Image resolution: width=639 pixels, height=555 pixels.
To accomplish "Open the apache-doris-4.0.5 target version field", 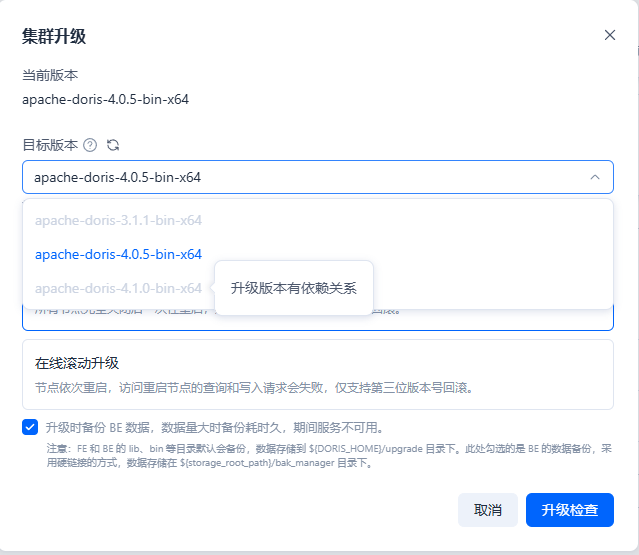I will pos(318,177).
